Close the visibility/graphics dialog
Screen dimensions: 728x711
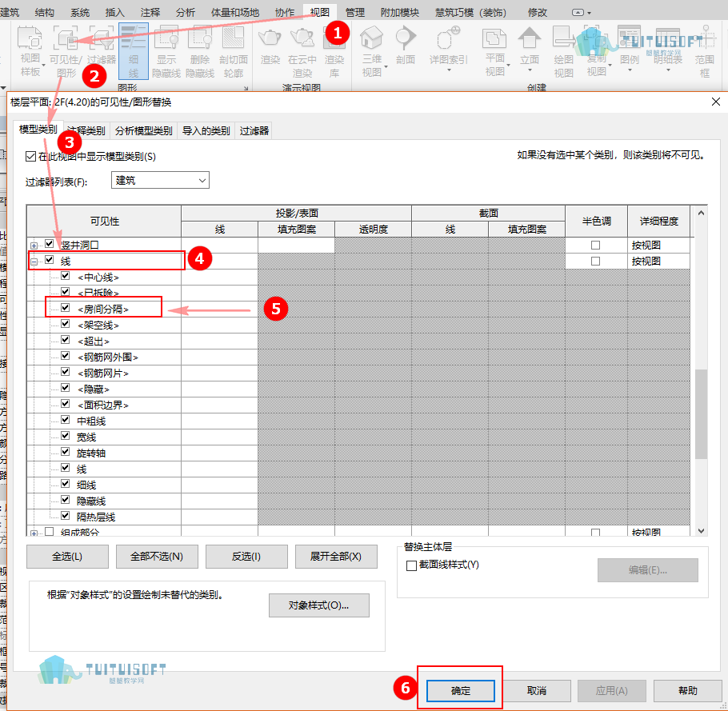(x=716, y=102)
